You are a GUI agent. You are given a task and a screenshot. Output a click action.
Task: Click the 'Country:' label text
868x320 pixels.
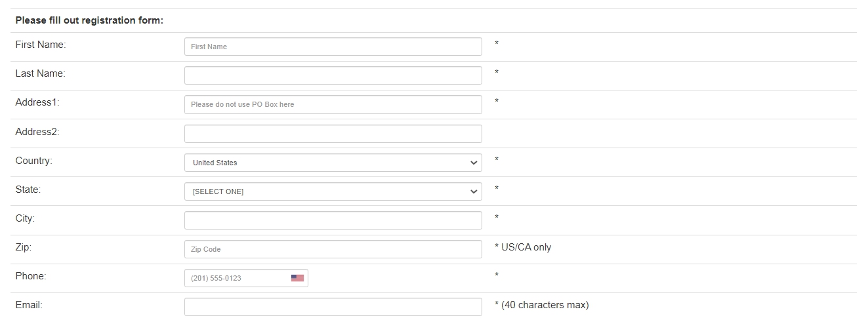tap(33, 161)
